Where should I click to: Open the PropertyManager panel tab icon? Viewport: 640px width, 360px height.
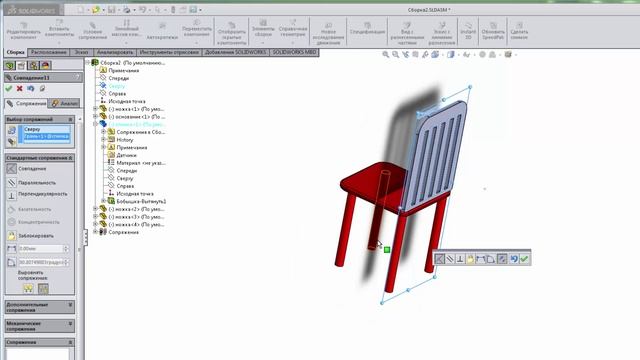21,65
